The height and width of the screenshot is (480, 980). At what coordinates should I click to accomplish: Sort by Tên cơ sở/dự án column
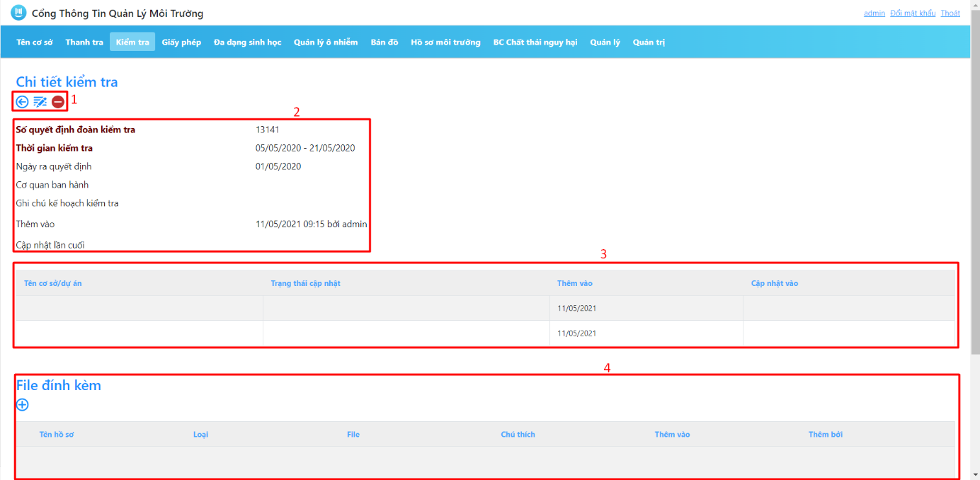click(x=53, y=283)
